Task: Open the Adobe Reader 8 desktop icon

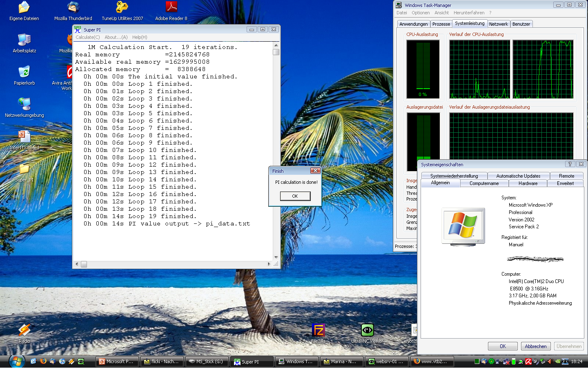Action: coord(171,7)
